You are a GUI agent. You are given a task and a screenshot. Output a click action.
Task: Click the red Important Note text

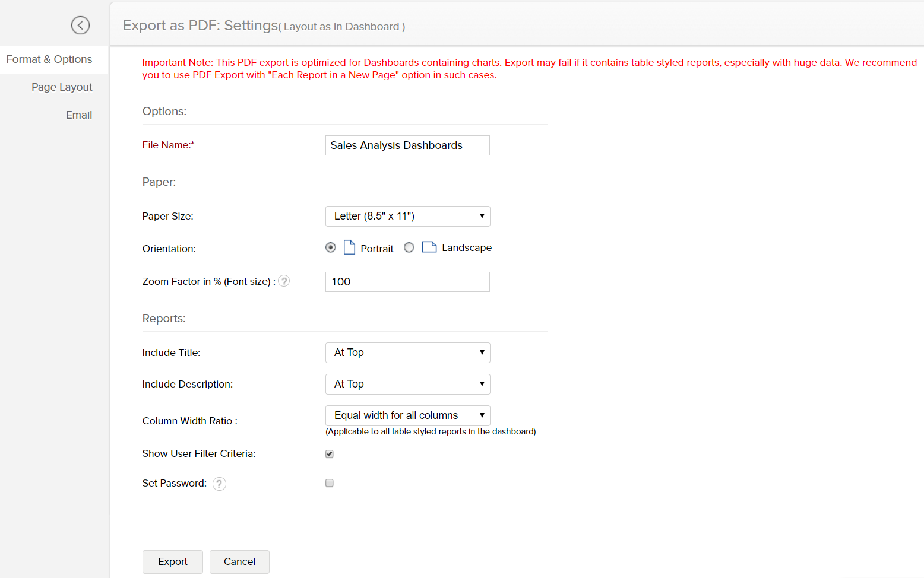529,69
